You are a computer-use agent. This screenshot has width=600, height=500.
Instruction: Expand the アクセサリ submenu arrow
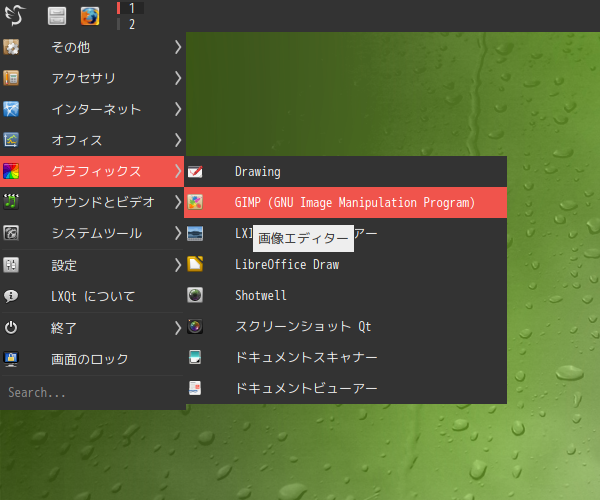point(178,78)
